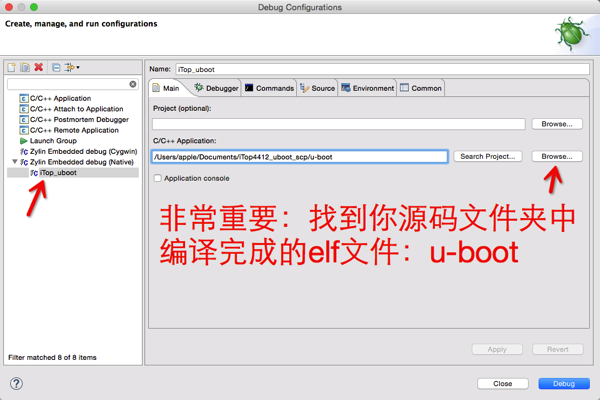The image size is (600, 400).
Task: Switch to the Environment tab
Action: click(x=367, y=88)
